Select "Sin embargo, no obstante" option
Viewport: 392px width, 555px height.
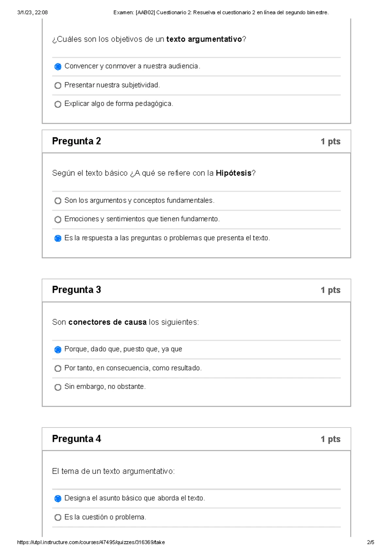click(57, 387)
